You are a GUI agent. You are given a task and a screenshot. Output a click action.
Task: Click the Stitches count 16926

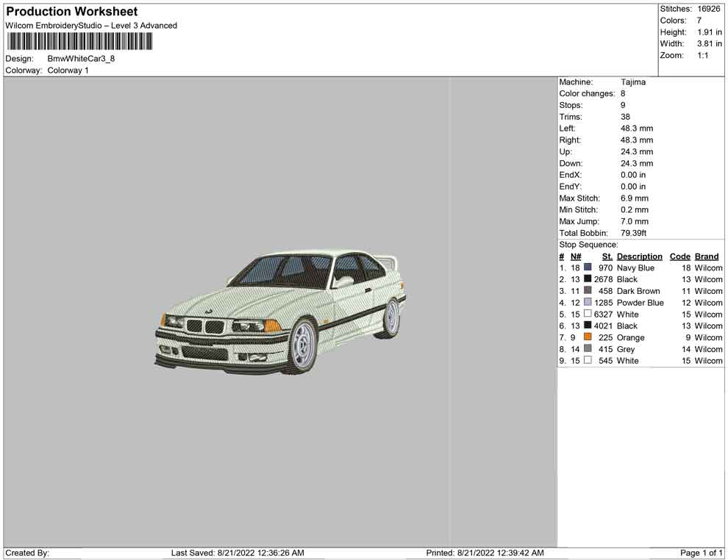(x=708, y=9)
